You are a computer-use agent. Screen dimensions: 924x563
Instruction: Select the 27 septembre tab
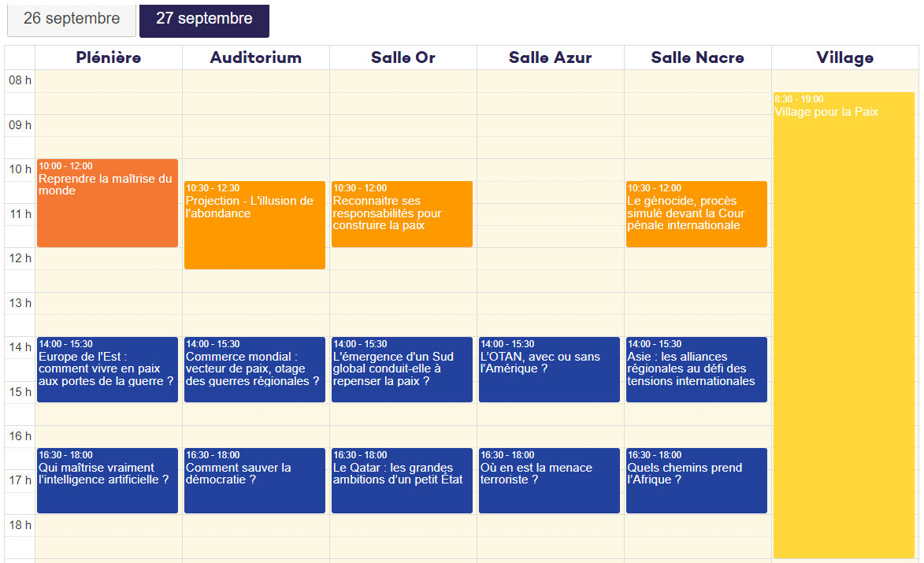pos(204,19)
